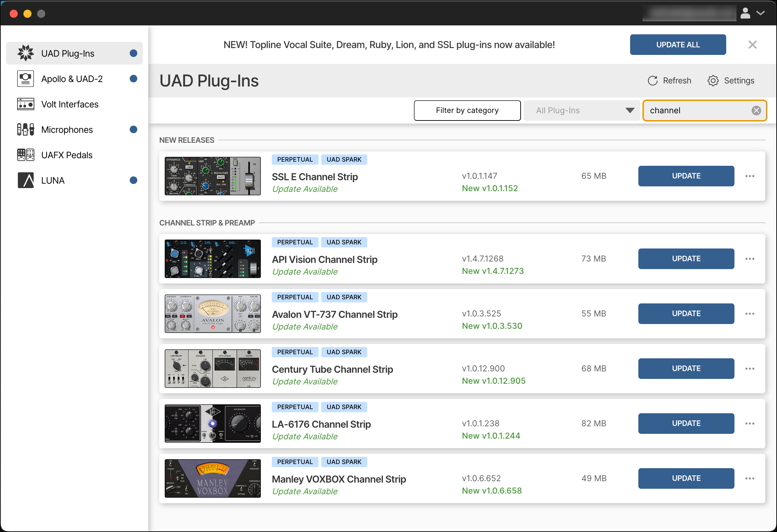This screenshot has width=777, height=532.
Task: Select UAFX Pedals in the sidebar
Action: point(74,155)
